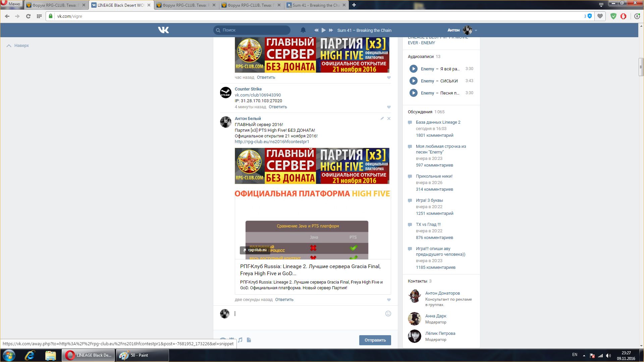The image size is (644, 362).
Task: Open rpg-club.eu/ns2016hfcontestpr1 link
Action: (272, 142)
